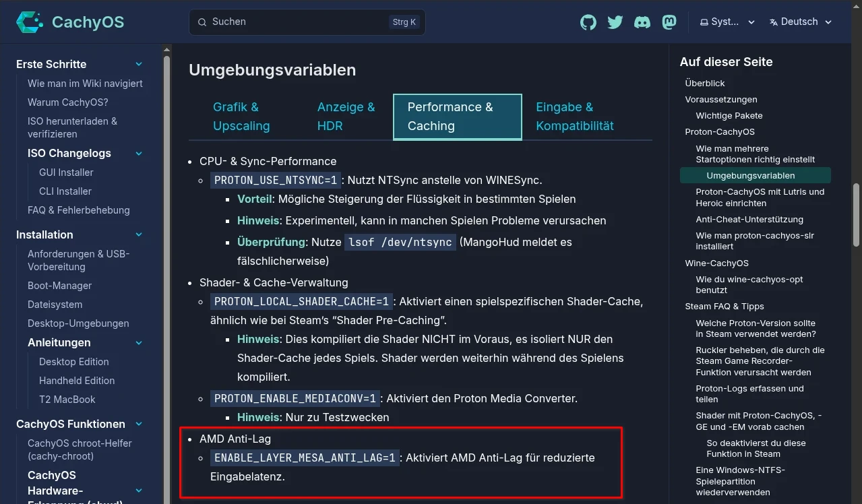Jump to 'Welche Proton-Version sollte' entry
The image size is (862, 504).
click(x=756, y=329)
